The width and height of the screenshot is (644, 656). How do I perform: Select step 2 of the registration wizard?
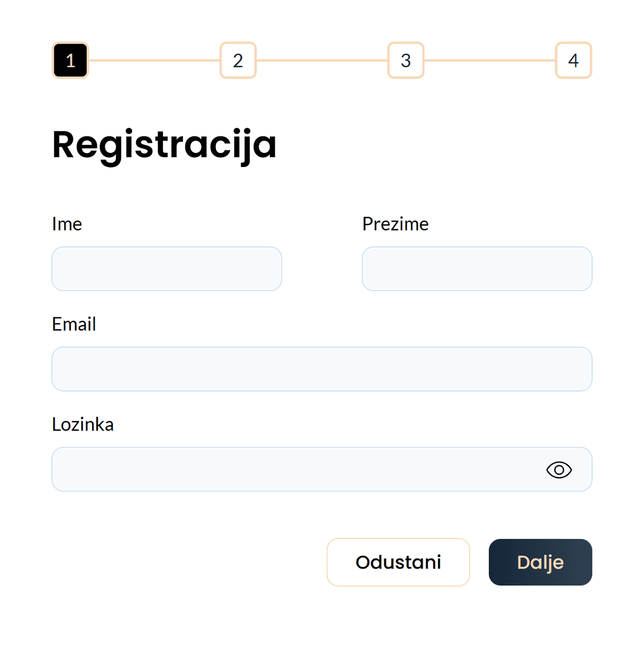(x=238, y=61)
